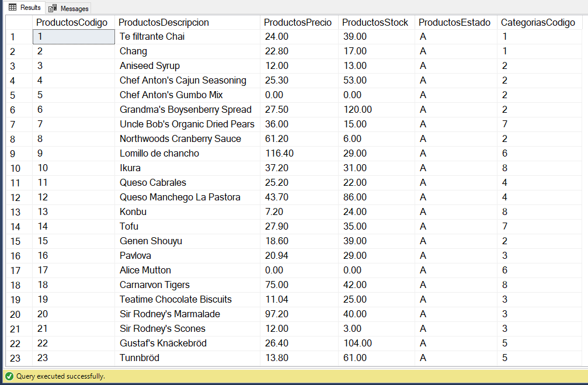588x385 pixels.
Task: Select 'Gustaf's Knäckebröd' cell
Action: coord(187,344)
